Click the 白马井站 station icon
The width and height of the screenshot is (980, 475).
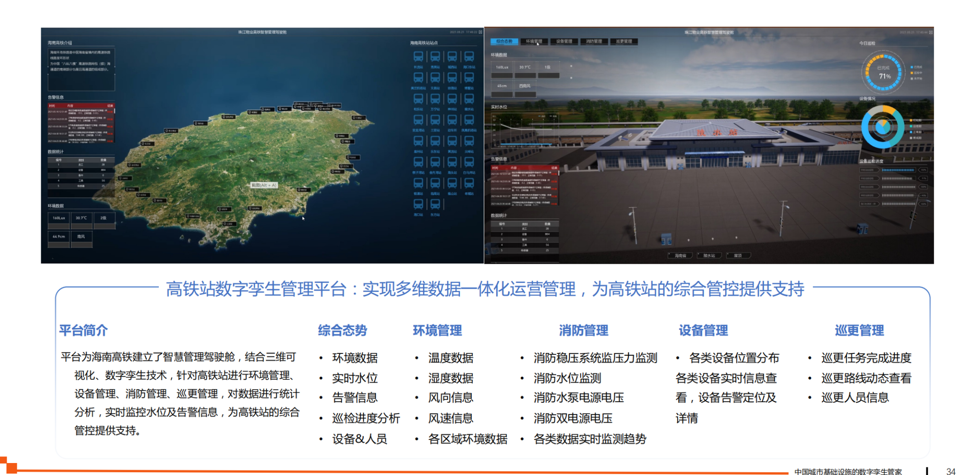pyautogui.click(x=469, y=162)
